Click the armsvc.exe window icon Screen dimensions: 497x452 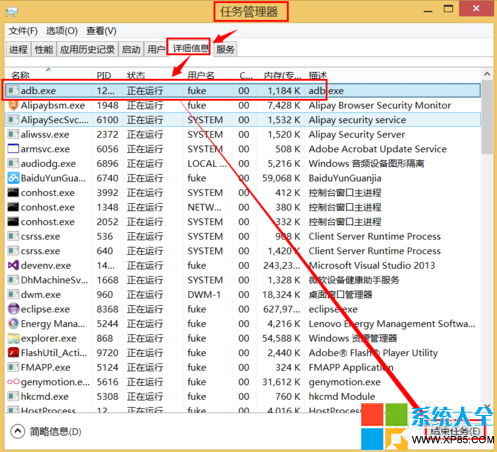coord(13,149)
